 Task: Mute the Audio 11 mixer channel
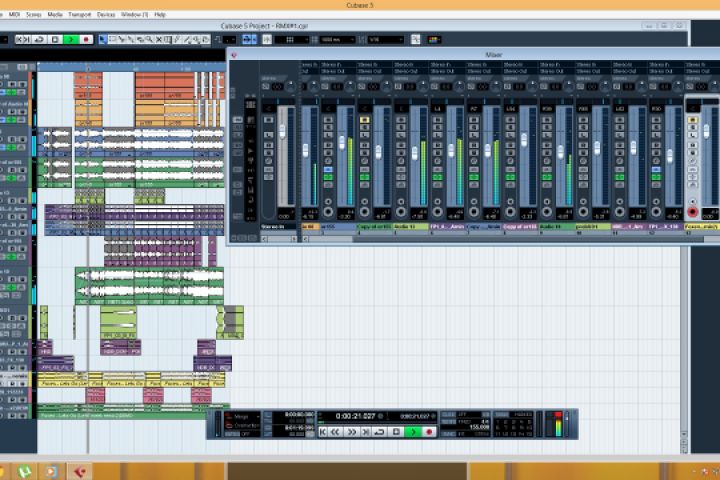point(401,120)
